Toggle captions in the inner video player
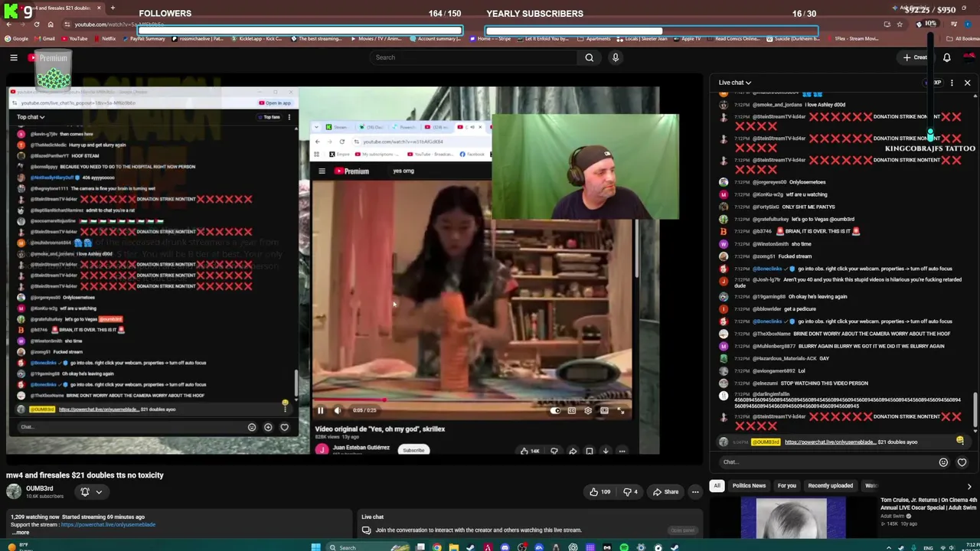Image resolution: width=980 pixels, height=551 pixels. tap(572, 411)
